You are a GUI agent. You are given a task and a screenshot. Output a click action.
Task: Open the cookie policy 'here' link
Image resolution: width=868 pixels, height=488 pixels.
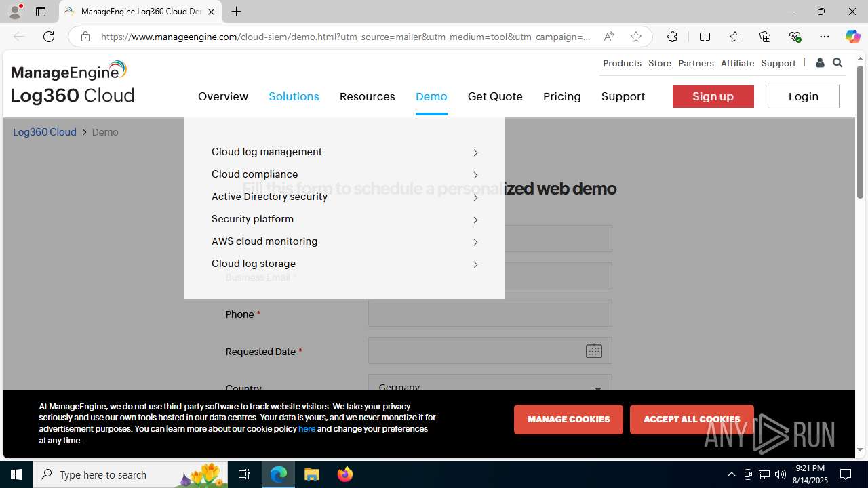[307, 429]
